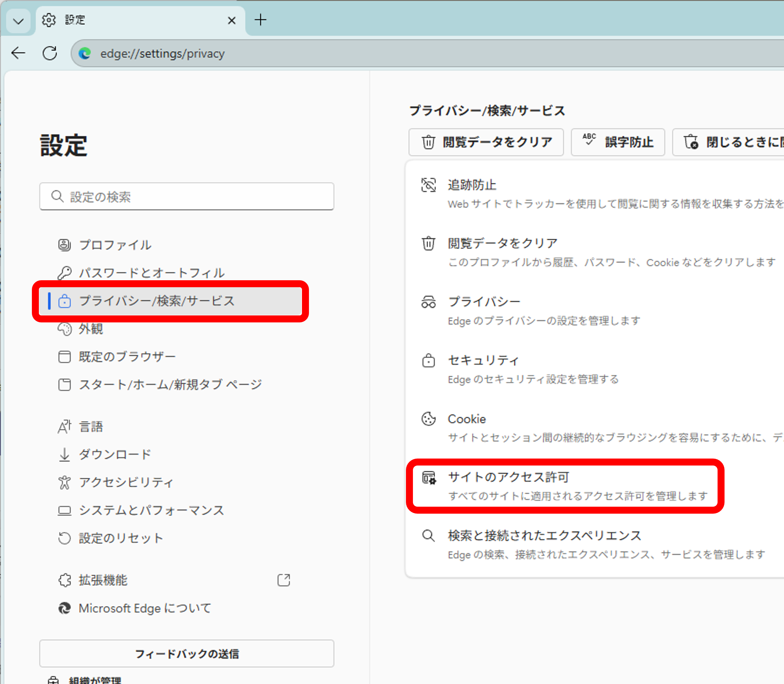The image size is (784, 684).
Task: Reload the settings page
Action: [49, 53]
